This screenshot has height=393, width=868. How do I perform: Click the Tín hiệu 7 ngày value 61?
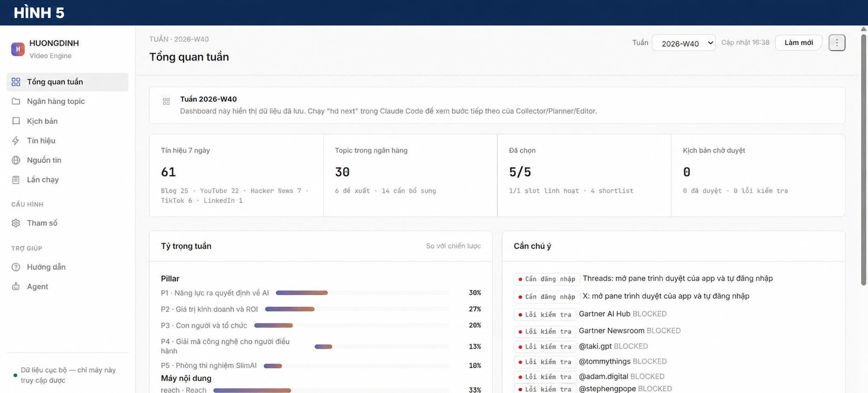coord(168,172)
